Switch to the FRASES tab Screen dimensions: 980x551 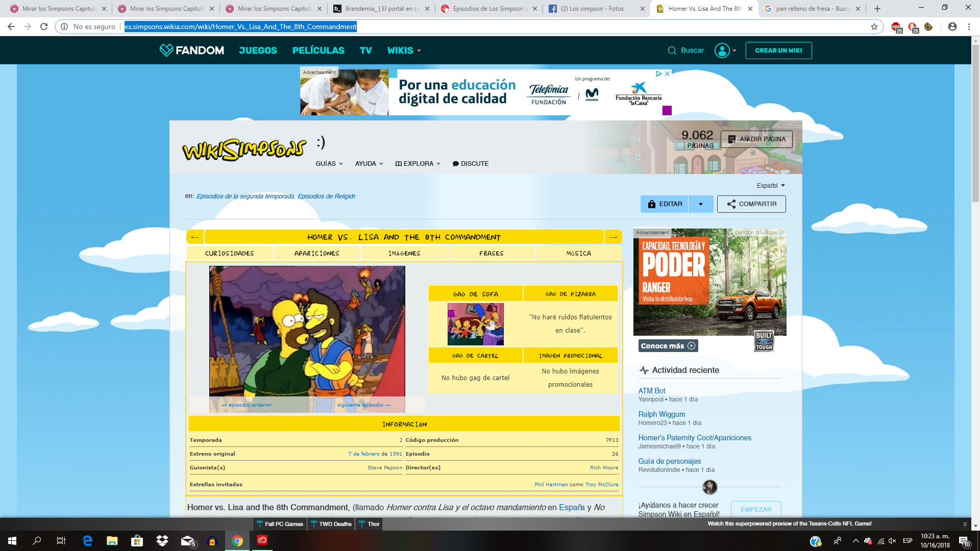(x=491, y=254)
